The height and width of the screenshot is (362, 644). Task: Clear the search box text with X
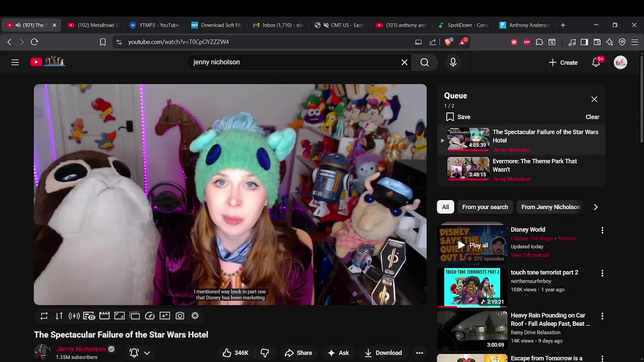[405, 62]
